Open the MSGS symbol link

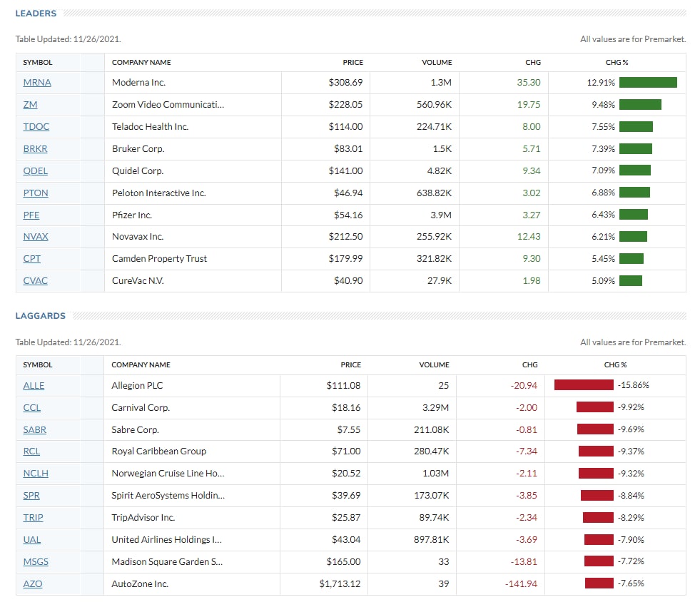point(36,562)
